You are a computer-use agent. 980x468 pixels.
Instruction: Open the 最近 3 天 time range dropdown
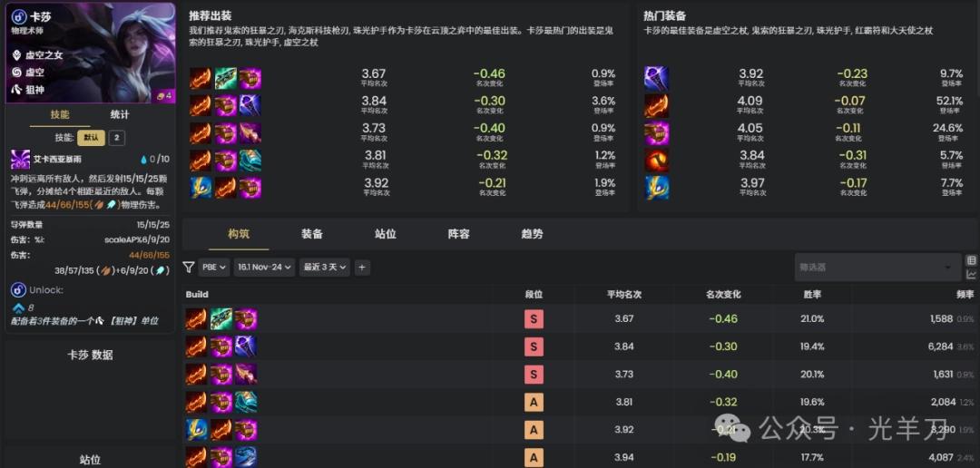coord(324,268)
